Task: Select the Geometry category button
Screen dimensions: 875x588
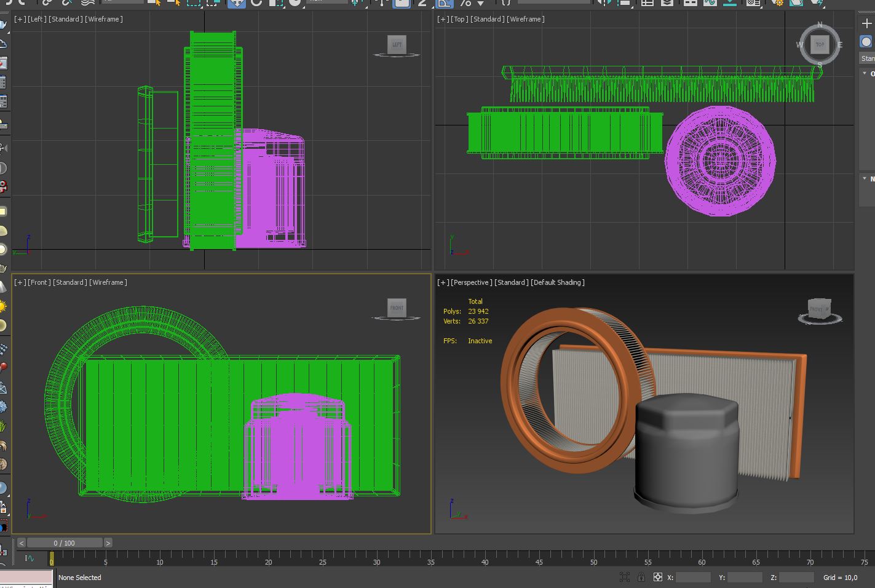Action: point(866,42)
